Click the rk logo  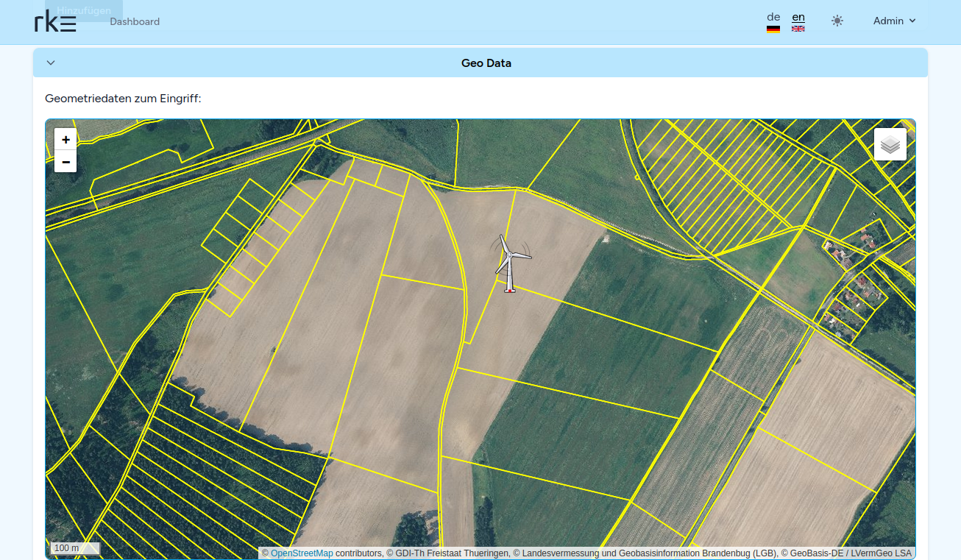tap(55, 22)
